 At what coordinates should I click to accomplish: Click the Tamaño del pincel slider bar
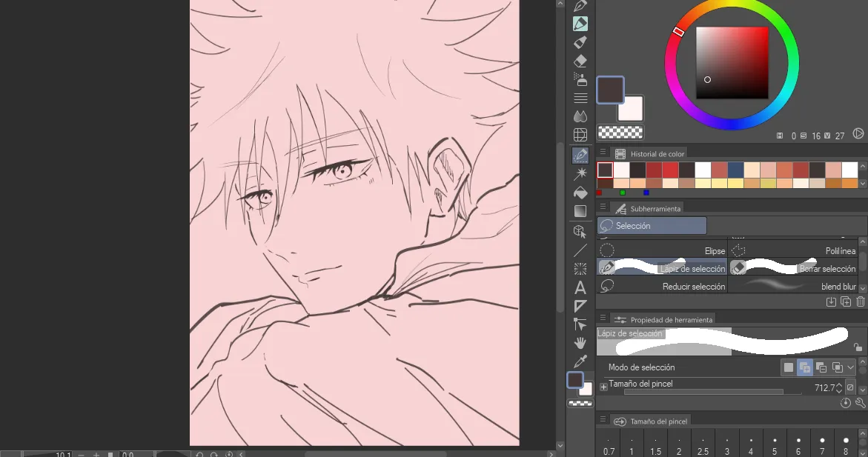click(712, 393)
